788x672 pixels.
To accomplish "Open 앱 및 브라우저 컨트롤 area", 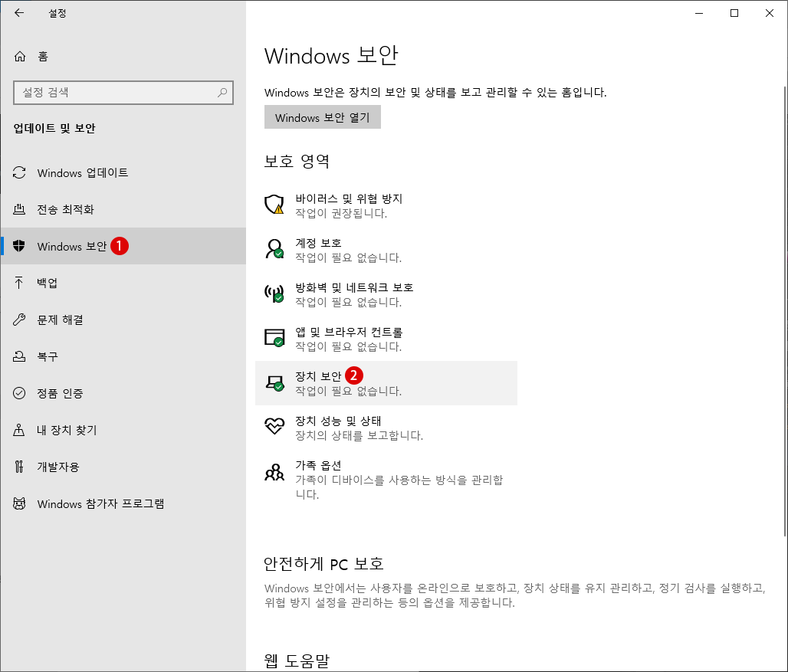I will tap(386, 339).
